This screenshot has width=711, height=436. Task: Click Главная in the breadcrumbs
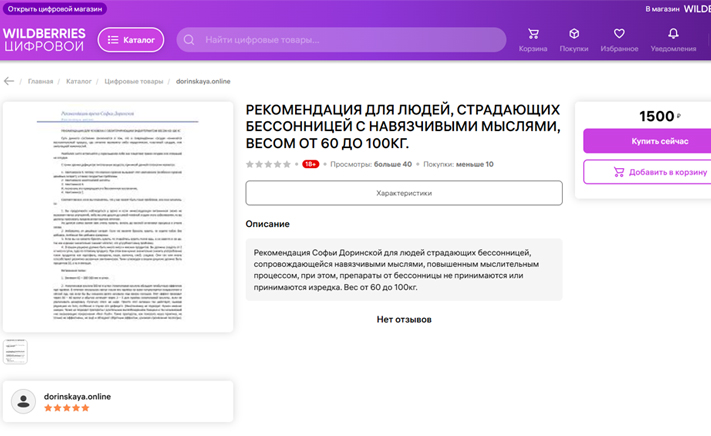click(x=41, y=81)
